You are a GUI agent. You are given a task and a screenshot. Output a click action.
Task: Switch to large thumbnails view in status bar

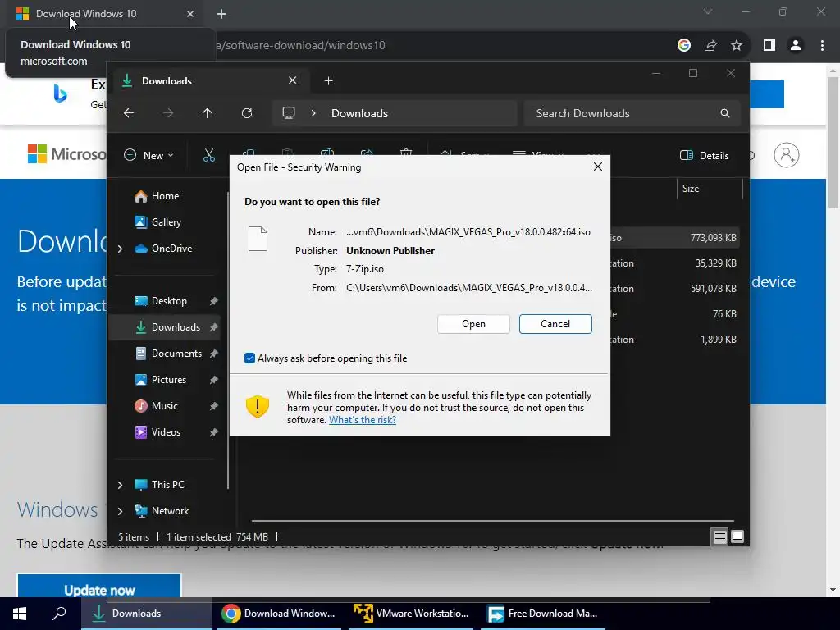coord(737,536)
